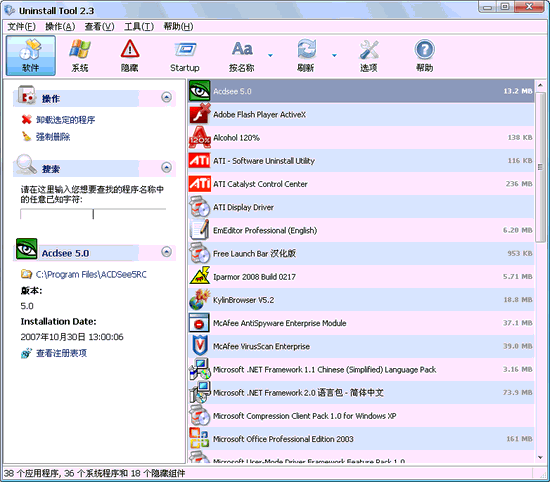Select McAfee AntiSpyware Enterprise Module icon
This screenshot has height=482, width=550.
point(199,323)
